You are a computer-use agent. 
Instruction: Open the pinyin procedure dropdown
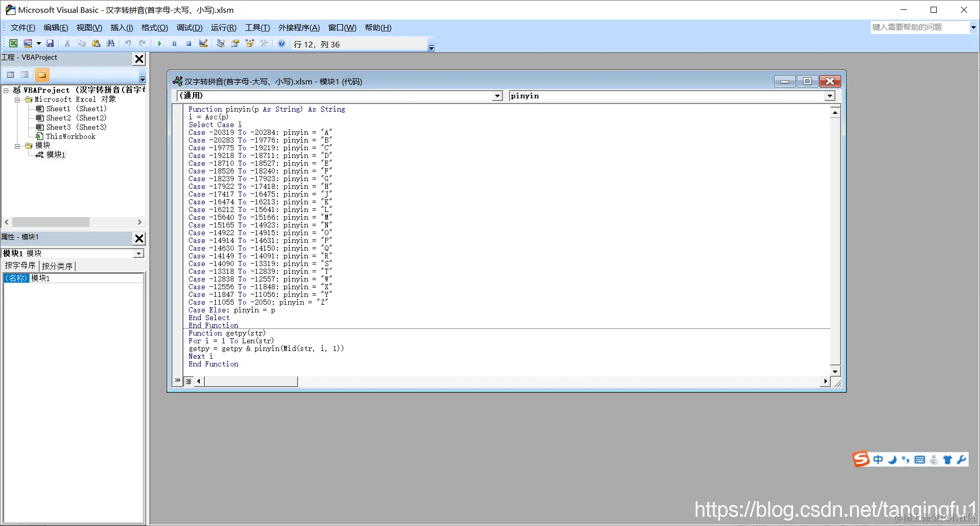coord(830,96)
